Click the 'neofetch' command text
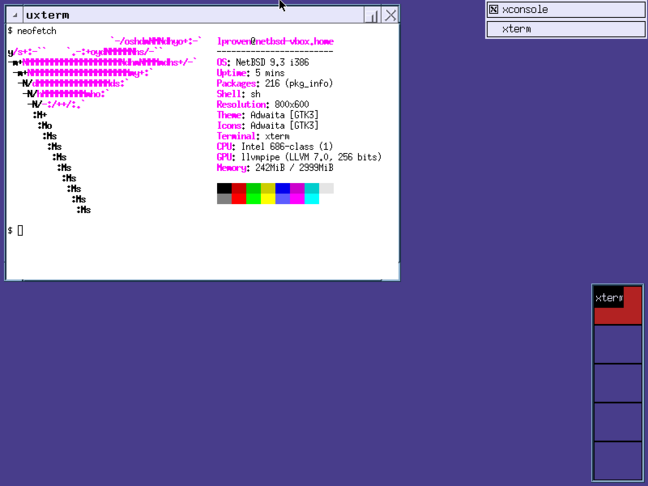 coord(37,31)
